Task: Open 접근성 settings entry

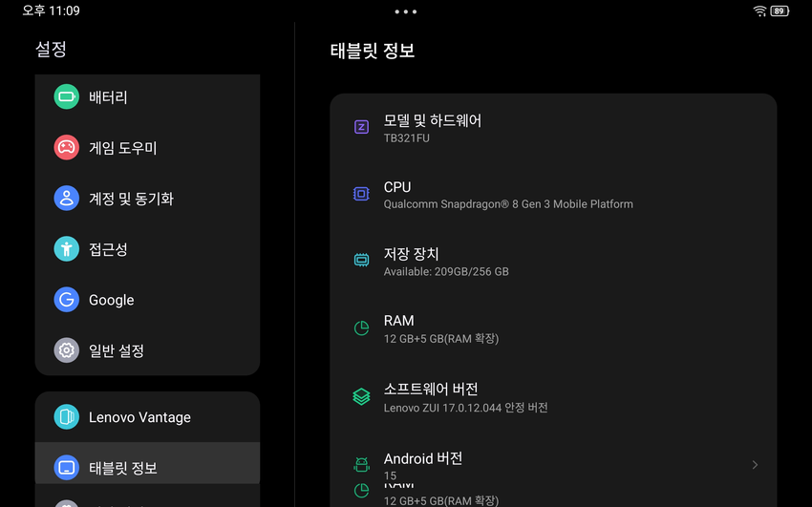Action: [x=147, y=249]
